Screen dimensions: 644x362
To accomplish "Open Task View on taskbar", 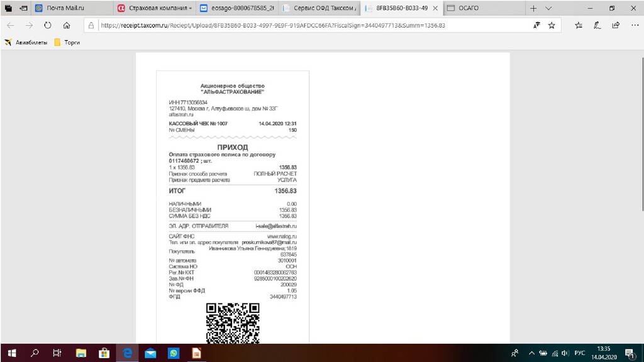I will [57, 353].
